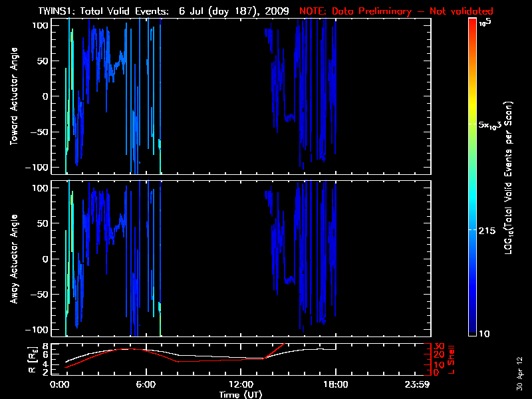This screenshot has width=532, height=399.
Task: Click the 'LOG10(Total Valid Events per Scan)' label
Action: pyautogui.click(x=509, y=178)
